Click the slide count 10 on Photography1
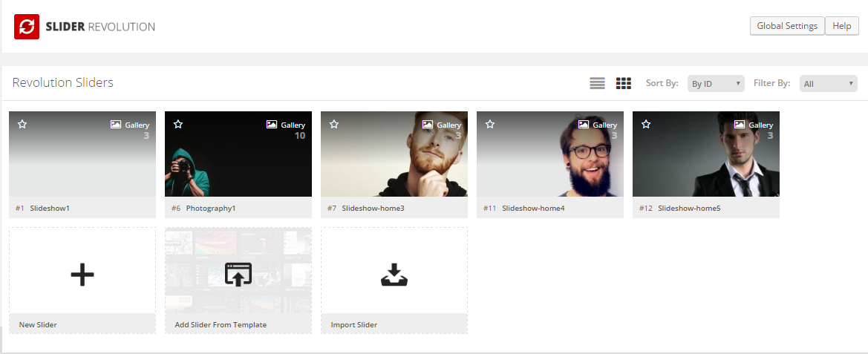 click(299, 136)
